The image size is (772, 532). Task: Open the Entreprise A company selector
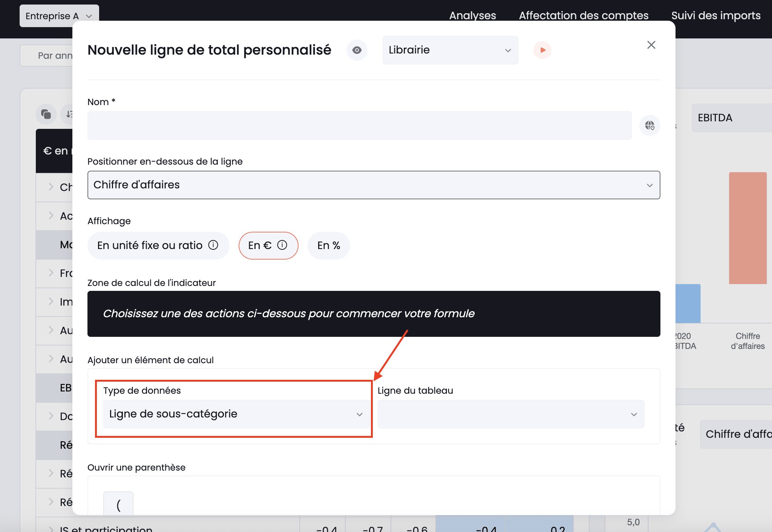tap(59, 16)
